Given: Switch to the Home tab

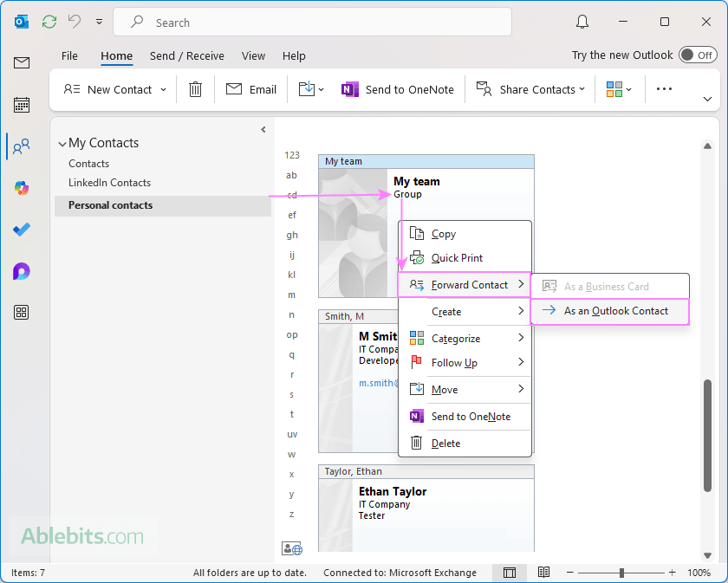Looking at the screenshot, I should tap(116, 55).
